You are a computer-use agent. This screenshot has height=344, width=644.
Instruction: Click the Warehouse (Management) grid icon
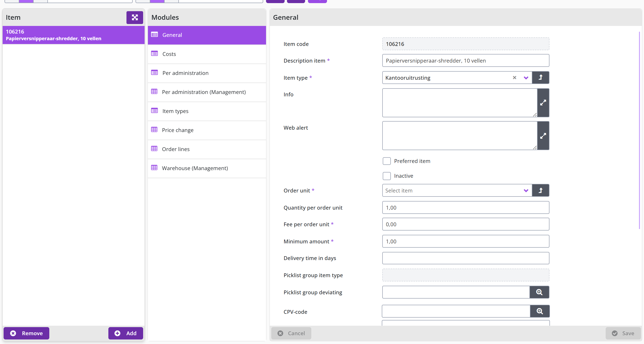[154, 168]
